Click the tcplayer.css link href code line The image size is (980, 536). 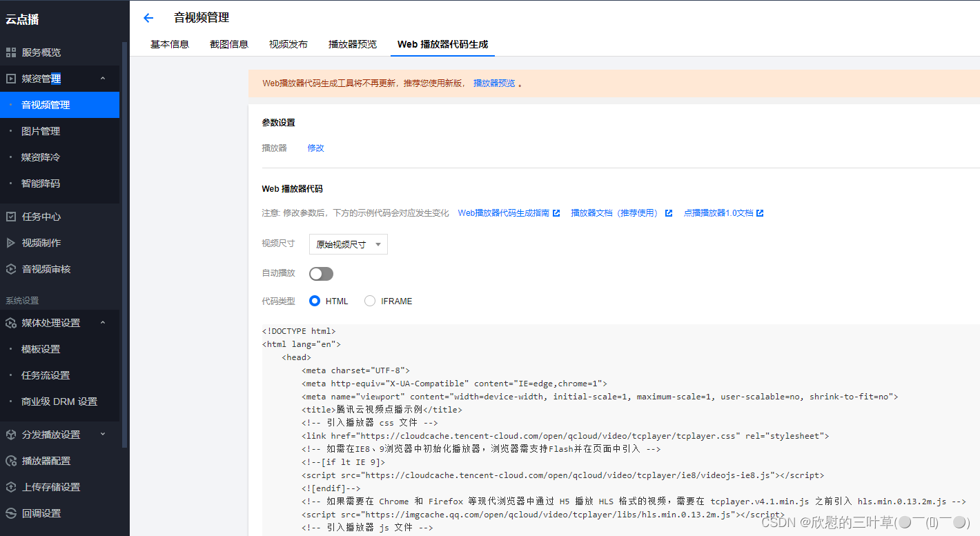565,436
